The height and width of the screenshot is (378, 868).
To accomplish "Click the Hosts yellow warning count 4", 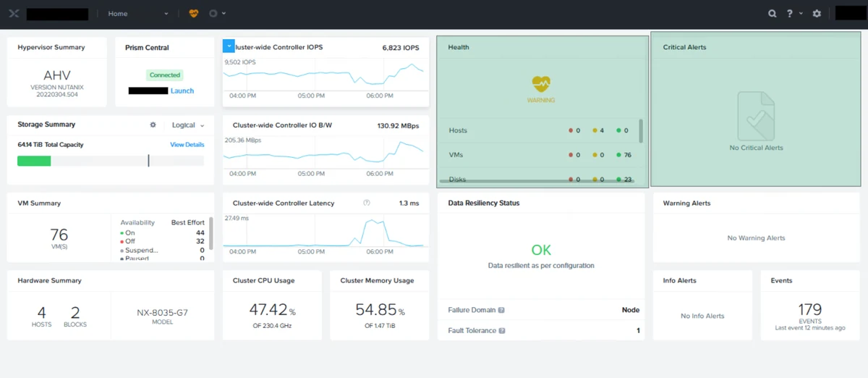I will [598, 130].
